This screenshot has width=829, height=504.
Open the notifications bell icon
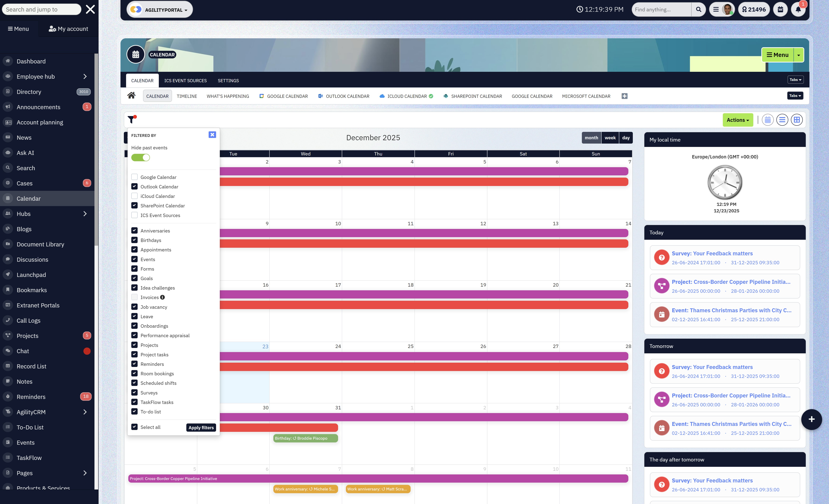(798, 9)
